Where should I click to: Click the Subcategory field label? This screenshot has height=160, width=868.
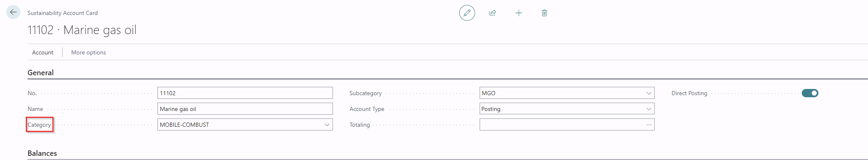(x=365, y=93)
